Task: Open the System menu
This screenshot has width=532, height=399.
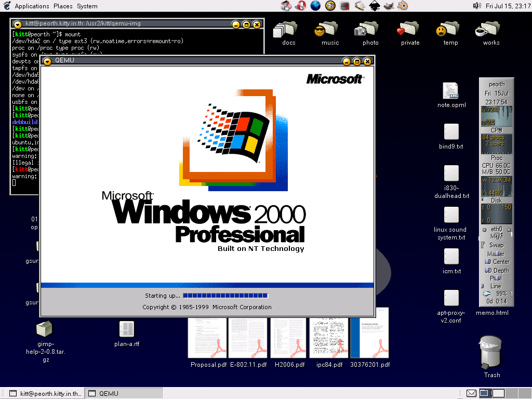Action: pos(87,6)
